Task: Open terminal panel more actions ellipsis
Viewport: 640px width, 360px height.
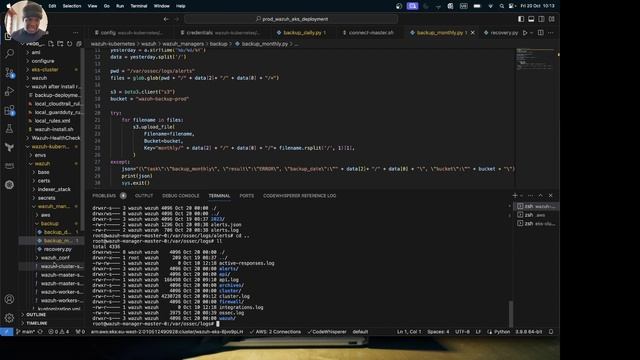Action: (x=530, y=196)
